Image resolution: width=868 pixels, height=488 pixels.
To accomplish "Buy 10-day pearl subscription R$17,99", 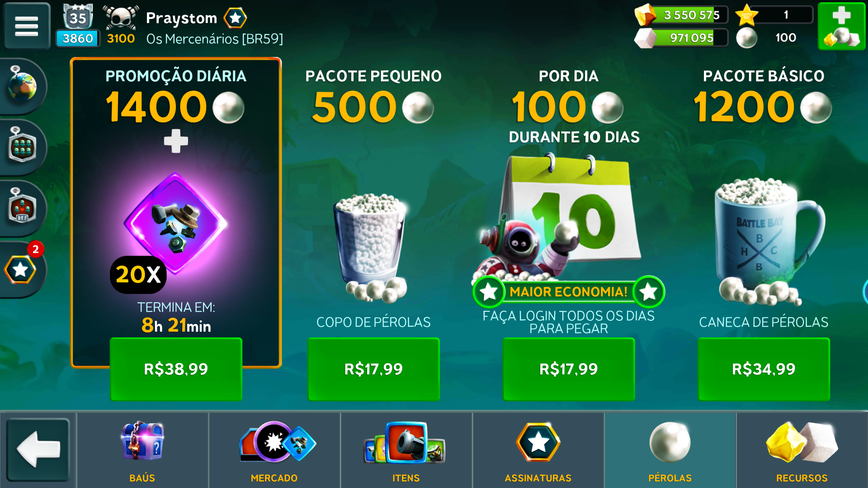I will 569,369.
